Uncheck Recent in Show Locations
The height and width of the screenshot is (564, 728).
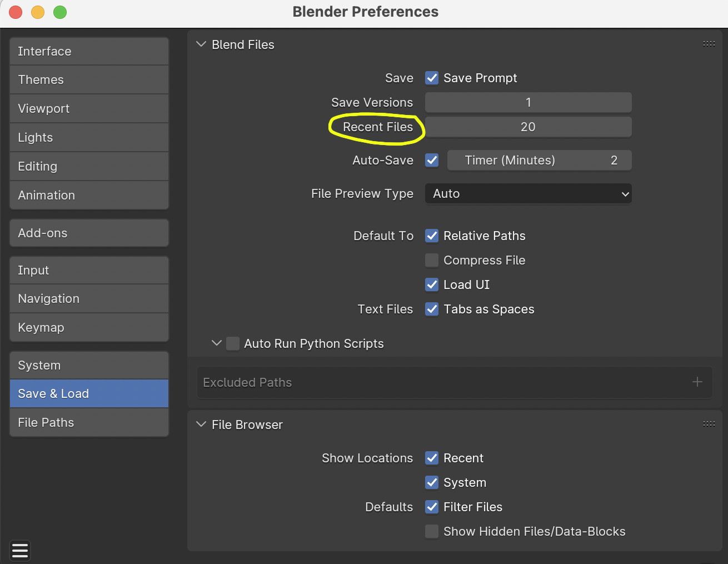click(x=432, y=458)
